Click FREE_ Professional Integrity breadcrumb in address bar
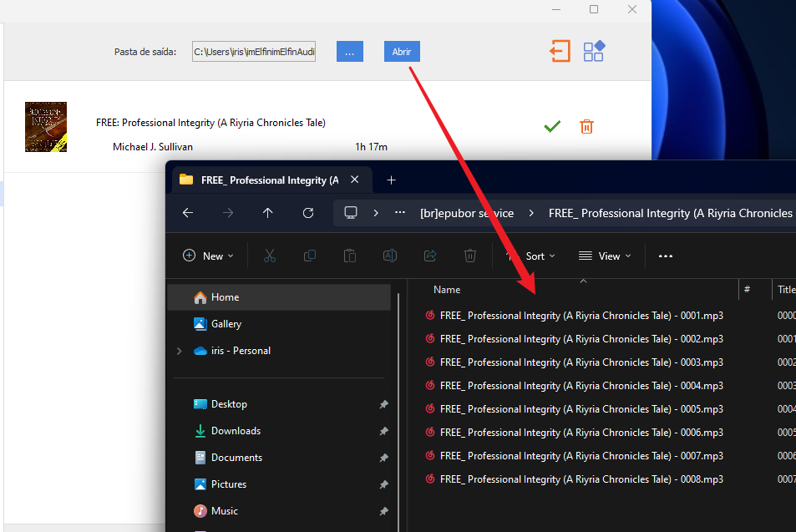This screenshot has width=796, height=532. click(x=670, y=213)
